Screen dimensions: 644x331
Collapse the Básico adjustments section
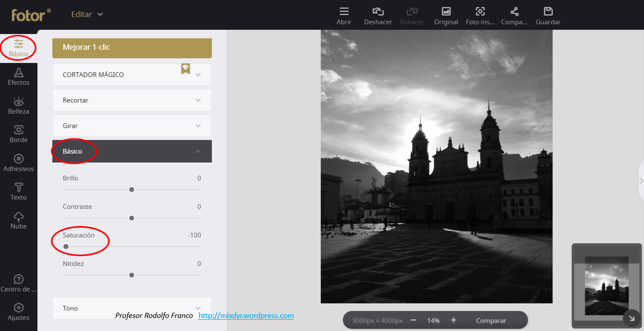(x=198, y=151)
